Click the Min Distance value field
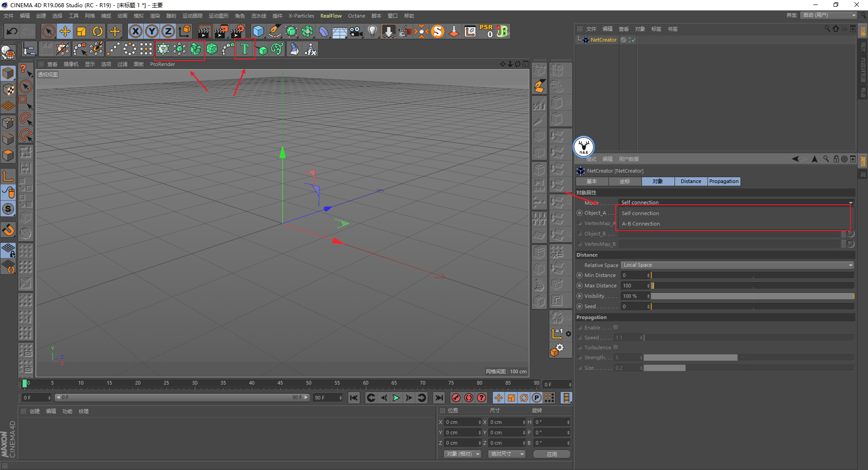This screenshot has width=868, height=470. [x=634, y=275]
